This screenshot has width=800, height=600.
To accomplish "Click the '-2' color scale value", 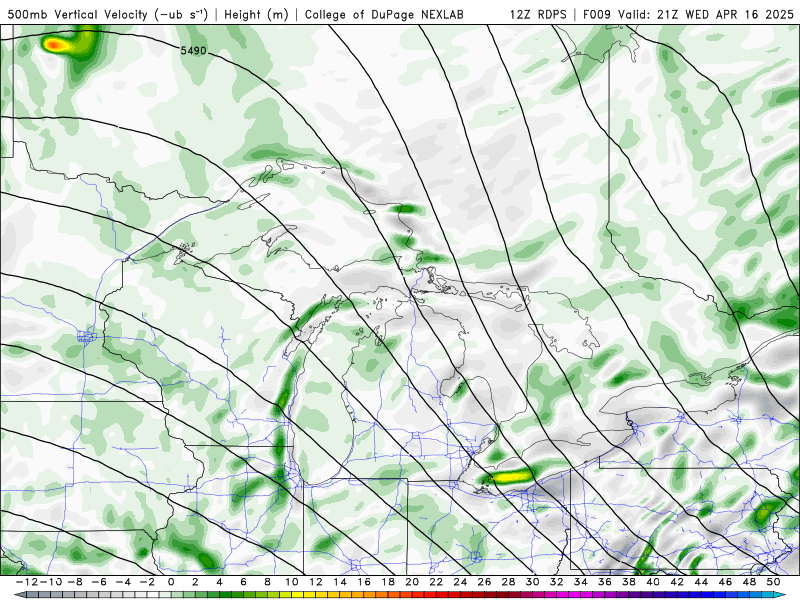I will click(x=148, y=582).
